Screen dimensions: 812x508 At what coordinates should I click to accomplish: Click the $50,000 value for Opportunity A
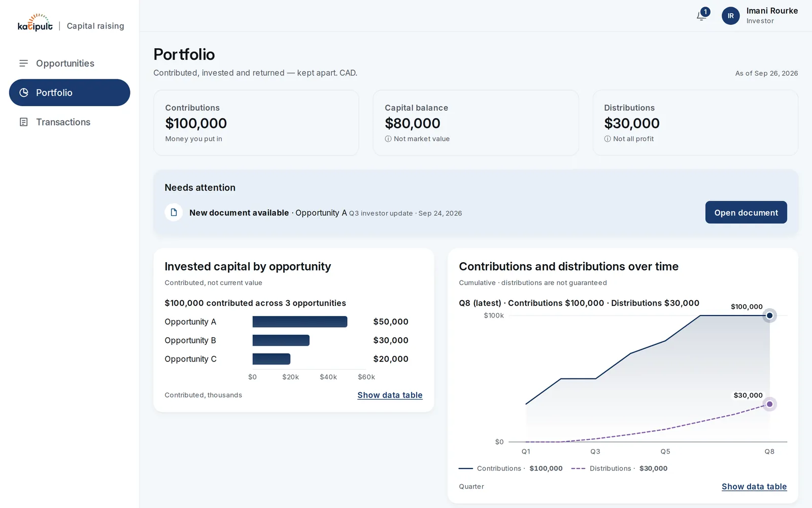(x=391, y=322)
